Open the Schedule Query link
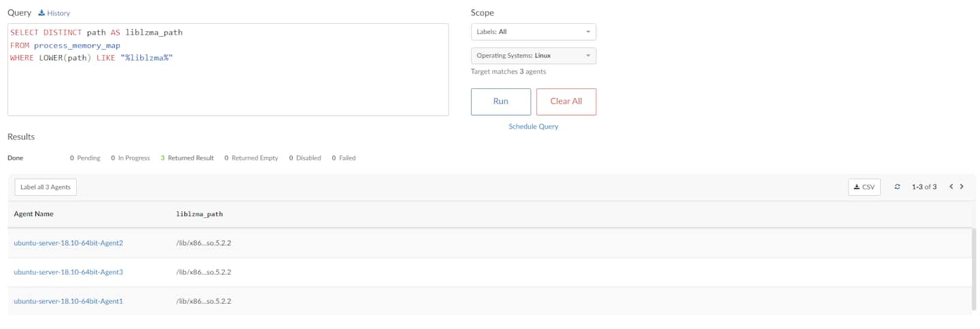Viewport: 980px width, 329px height. [533, 126]
